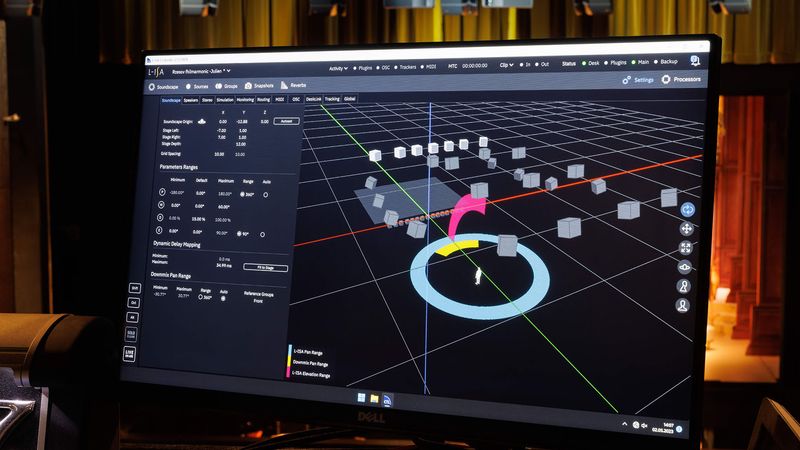
Task: Open File Explorer in the taskbar
Action: point(374,398)
